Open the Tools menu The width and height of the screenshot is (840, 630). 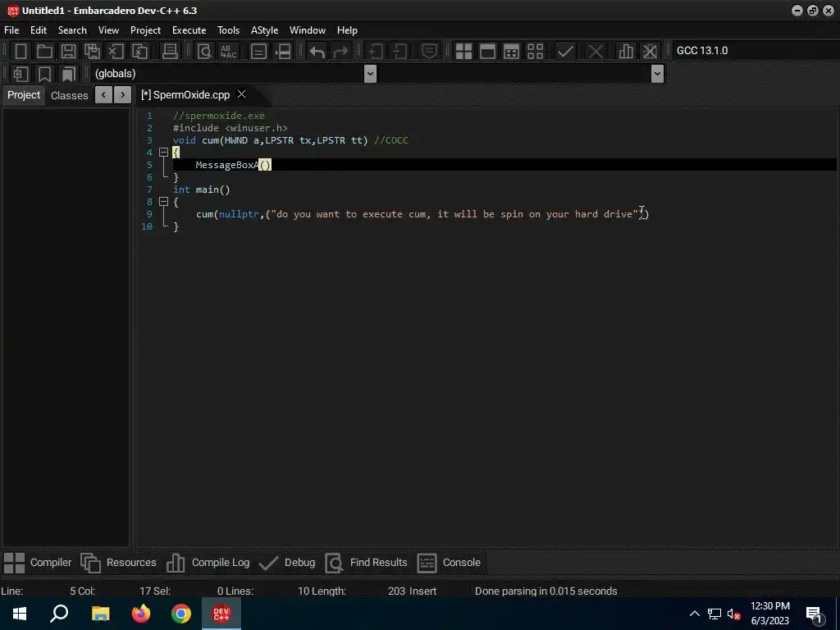[228, 30]
